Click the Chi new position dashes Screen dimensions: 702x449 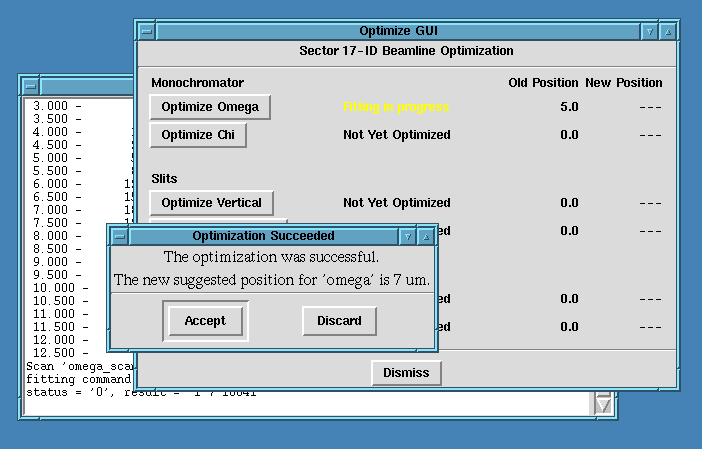click(x=651, y=135)
